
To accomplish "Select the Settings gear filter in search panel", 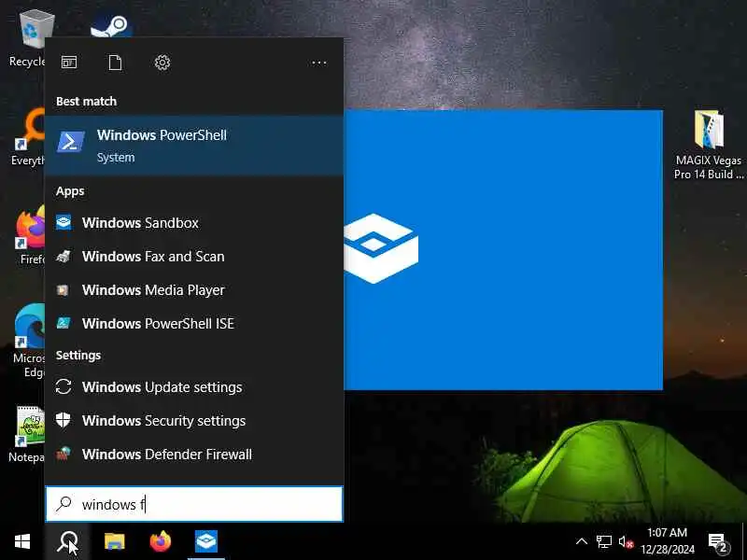I will pos(162,63).
